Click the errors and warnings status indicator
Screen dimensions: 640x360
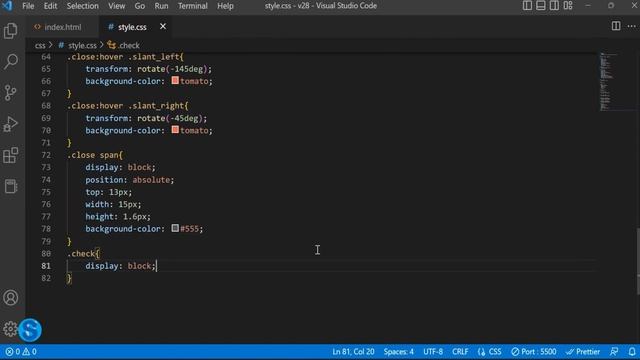click(21, 351)
